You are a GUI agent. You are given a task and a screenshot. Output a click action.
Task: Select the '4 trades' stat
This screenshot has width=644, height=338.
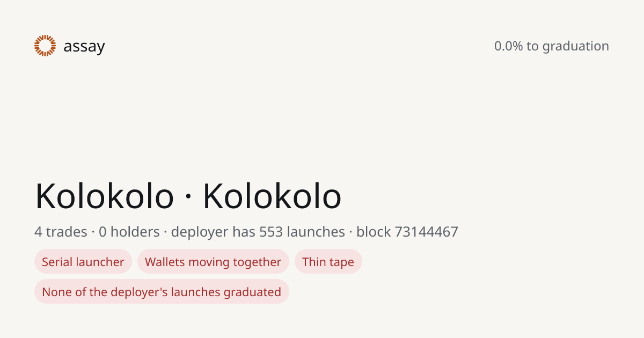[61, 232]
